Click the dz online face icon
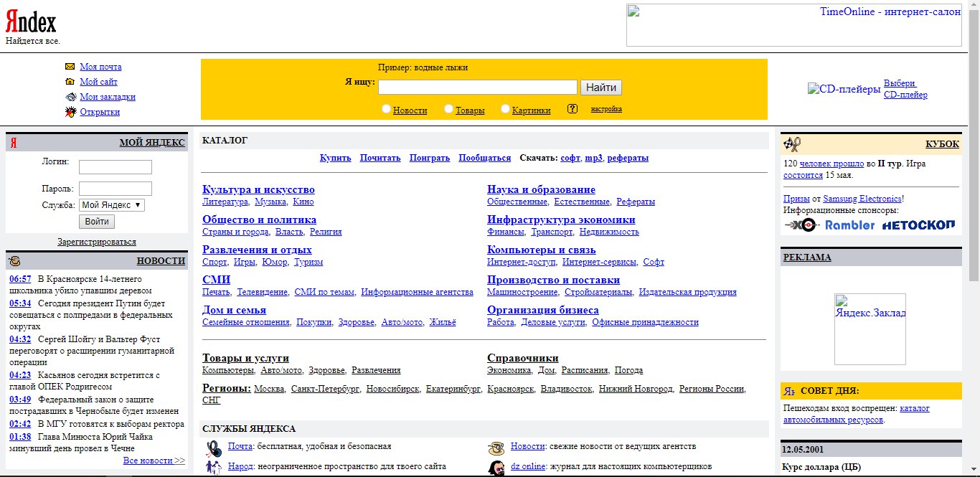Screen dimensions: 980x477 [x=496, y=468]
